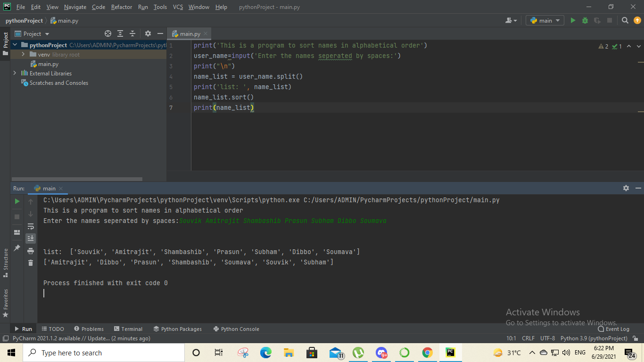The image size is (644, 362).
Task: Open Microsoft Edge from the taskbar
Action: tap(266, 353)
